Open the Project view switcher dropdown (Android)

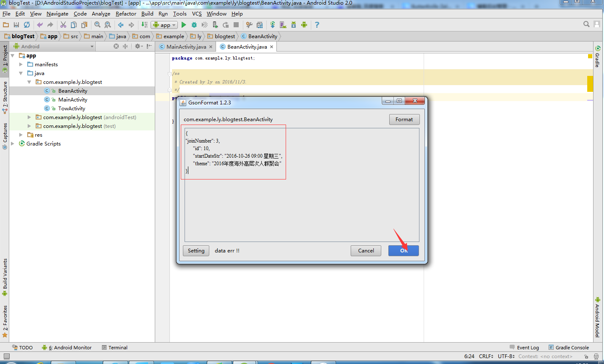54,47
